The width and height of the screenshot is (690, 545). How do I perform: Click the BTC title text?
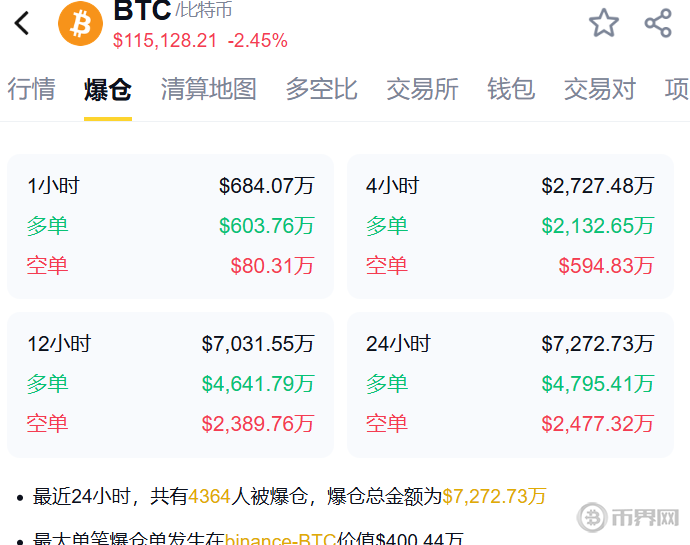click(142, 11)
